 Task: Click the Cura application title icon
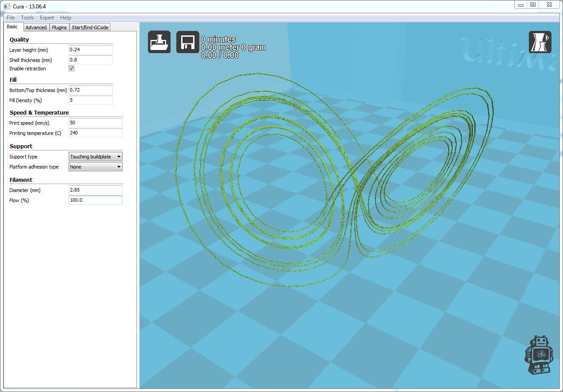tap(7, 6)
